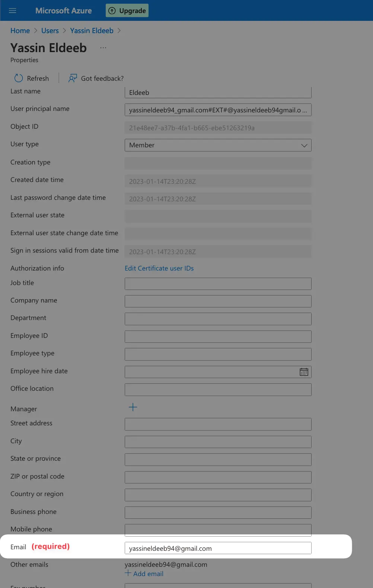This screenshot has width=373, height=588.
Task: Open the Azure portal hamburger menu
Action: (12, 10)
